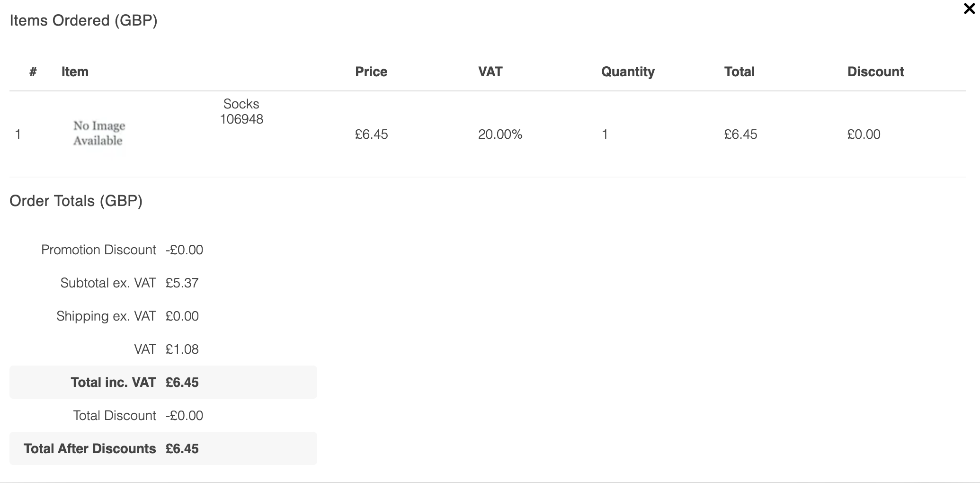Viewport: 980px width, 483px height.
Task: Click the Discount column header
Action: [x=875, y=72]
